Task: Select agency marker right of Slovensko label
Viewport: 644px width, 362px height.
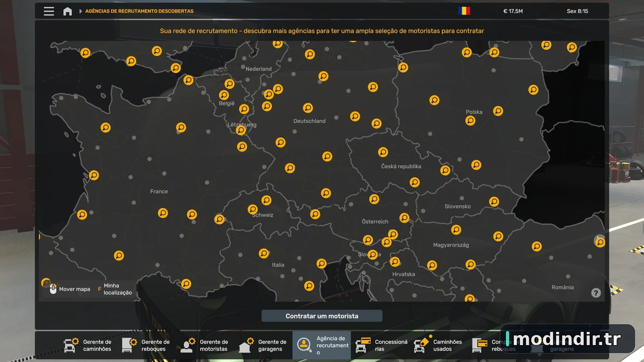Action: pos(494,202)
